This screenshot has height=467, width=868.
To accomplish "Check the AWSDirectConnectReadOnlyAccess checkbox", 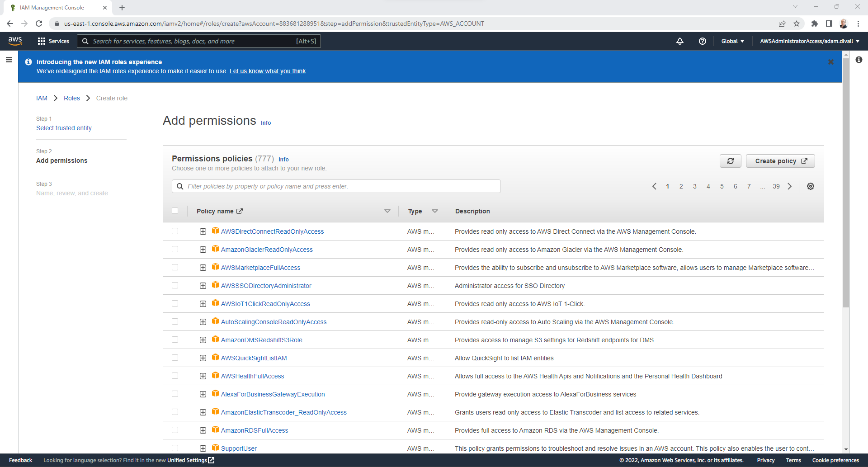I will [175, 231].
